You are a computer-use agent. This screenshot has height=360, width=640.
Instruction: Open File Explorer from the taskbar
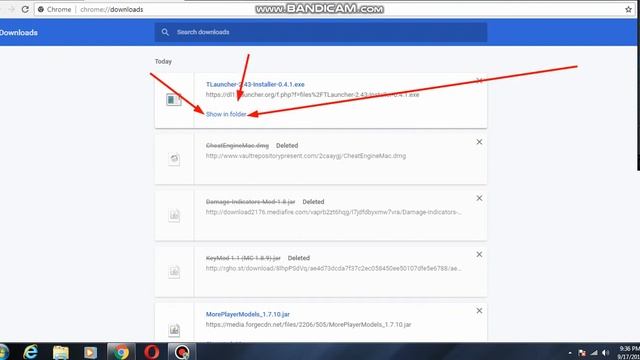point(60,352)
